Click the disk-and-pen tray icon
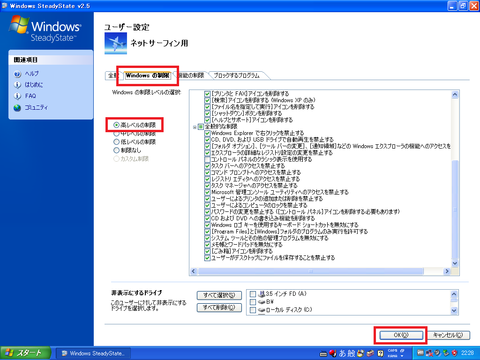The height and width of the screenshot is (360, 480). click(438, 353)
